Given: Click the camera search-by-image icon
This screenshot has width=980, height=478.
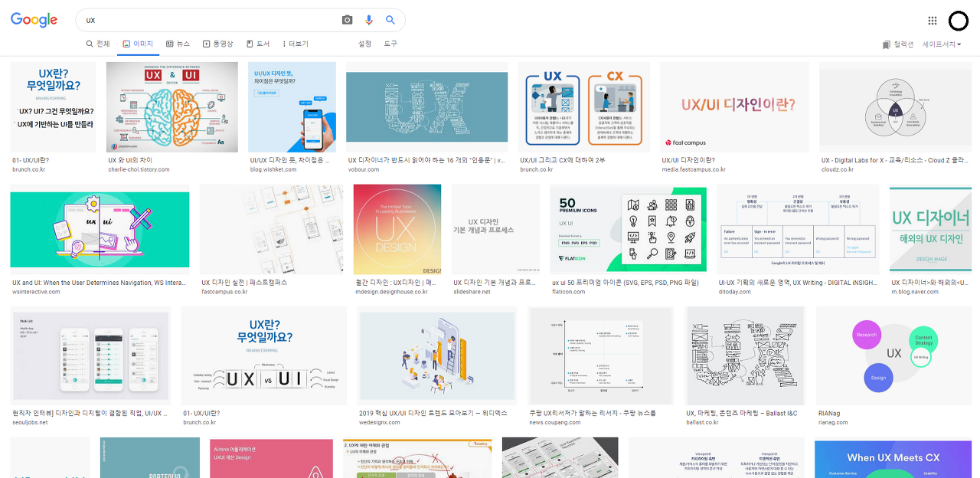Looking at the screenshot, I should 347,20.
